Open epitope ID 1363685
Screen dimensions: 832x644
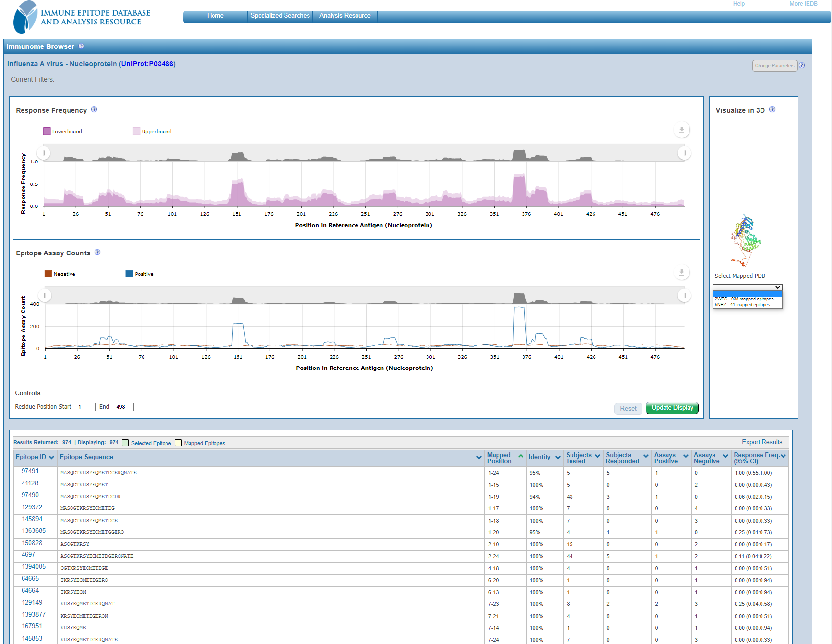(x=34, y=531)
